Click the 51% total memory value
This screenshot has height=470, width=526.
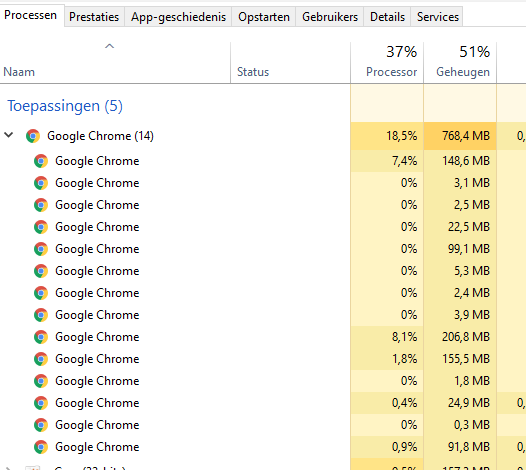(x=474, y=52)
